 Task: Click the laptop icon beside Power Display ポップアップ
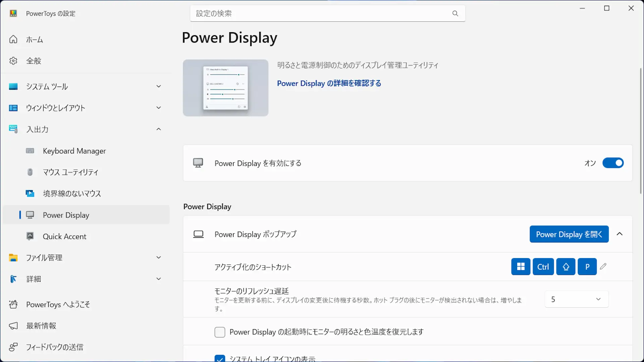pos(198,234)
